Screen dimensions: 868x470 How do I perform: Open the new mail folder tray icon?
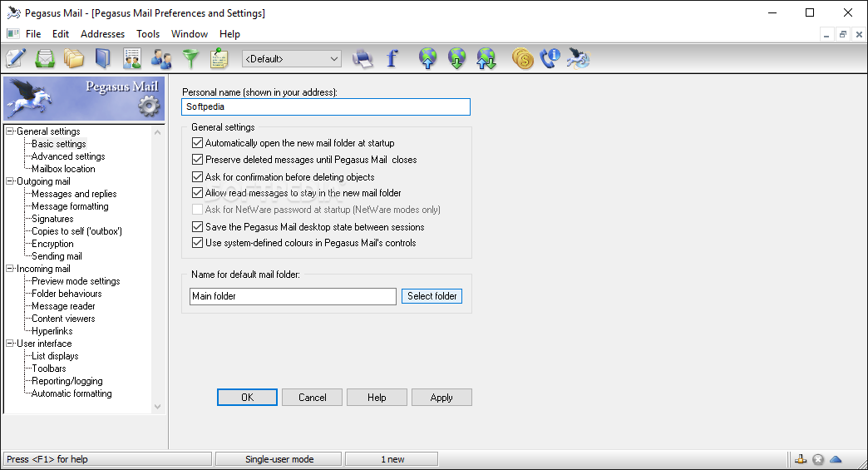click(x=45, y=58)
